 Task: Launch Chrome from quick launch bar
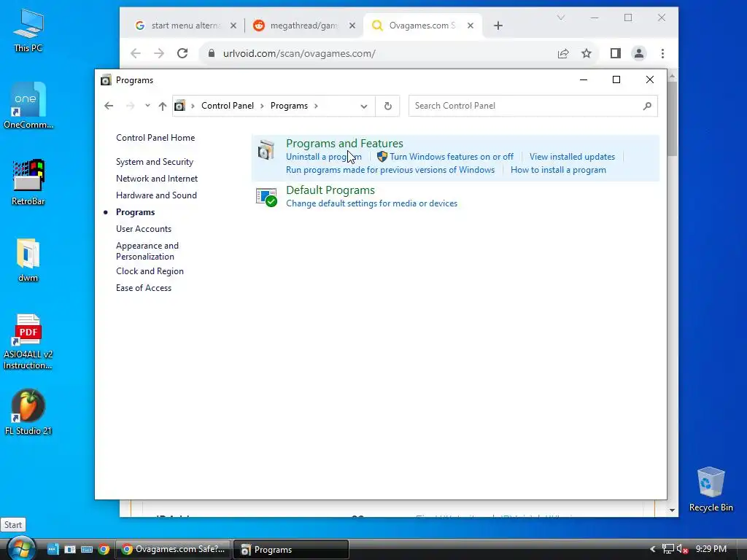point(104,550)
